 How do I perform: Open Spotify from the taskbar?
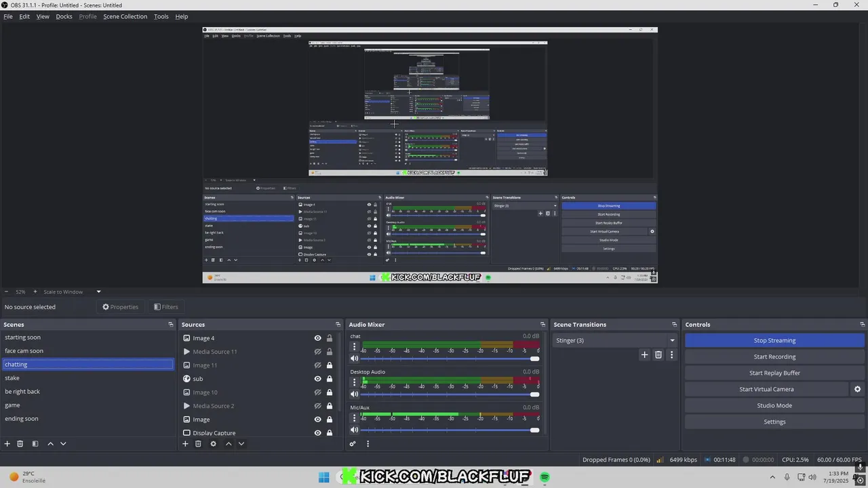tap(545, 477)
